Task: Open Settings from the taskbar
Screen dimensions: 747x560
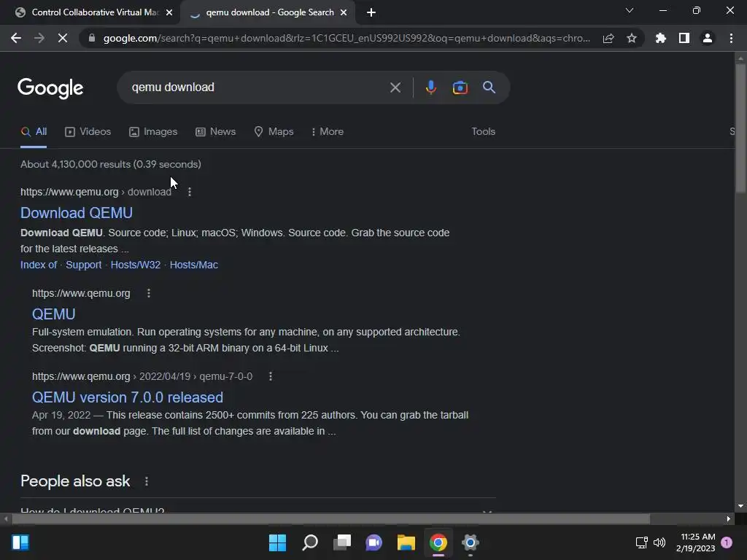Action: (471, 542)
